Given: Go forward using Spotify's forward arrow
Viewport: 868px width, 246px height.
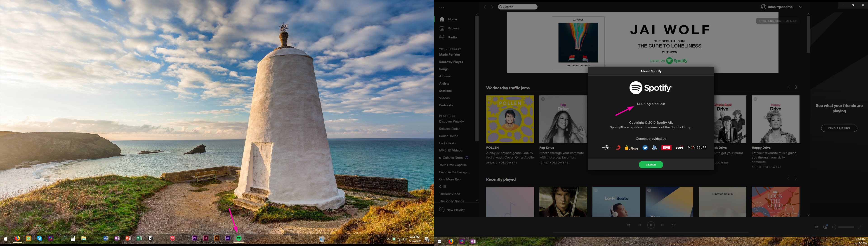Looking at the screenshot, I should 492,7.
